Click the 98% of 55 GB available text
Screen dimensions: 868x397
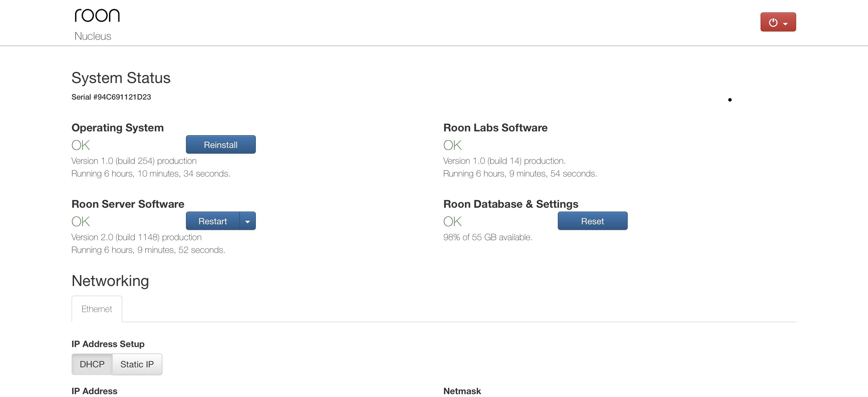pyautogui.click(x=488, y=237)
